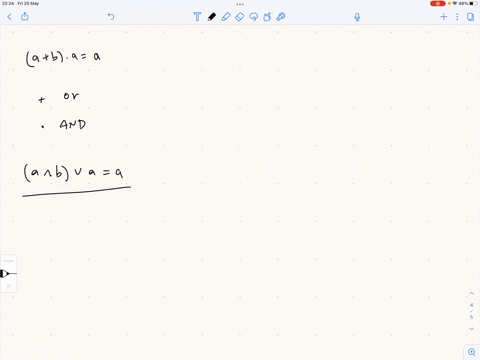The height and width of the screenshot is (360, 480).
Task: Select the black Pen tool
Action: pyautogui.click(x=212, y=17)
